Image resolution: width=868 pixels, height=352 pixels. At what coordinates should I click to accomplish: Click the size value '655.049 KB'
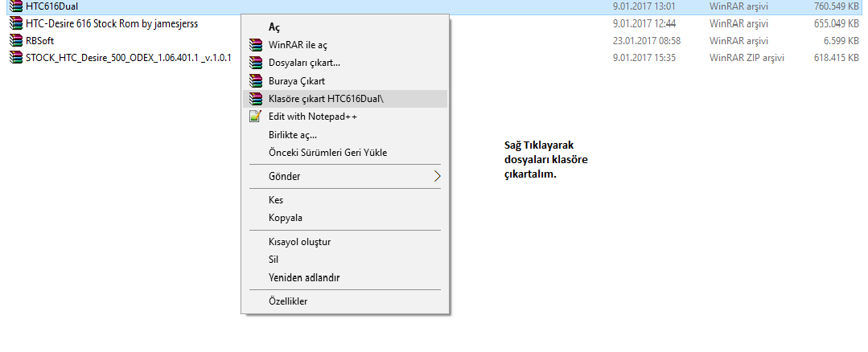837,24
